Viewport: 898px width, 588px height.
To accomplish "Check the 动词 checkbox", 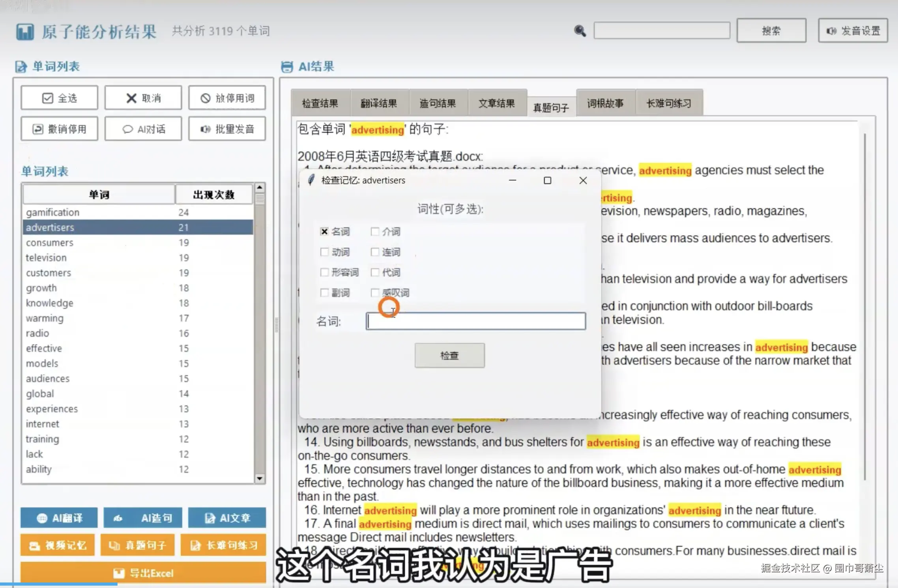I will (324, 252).
